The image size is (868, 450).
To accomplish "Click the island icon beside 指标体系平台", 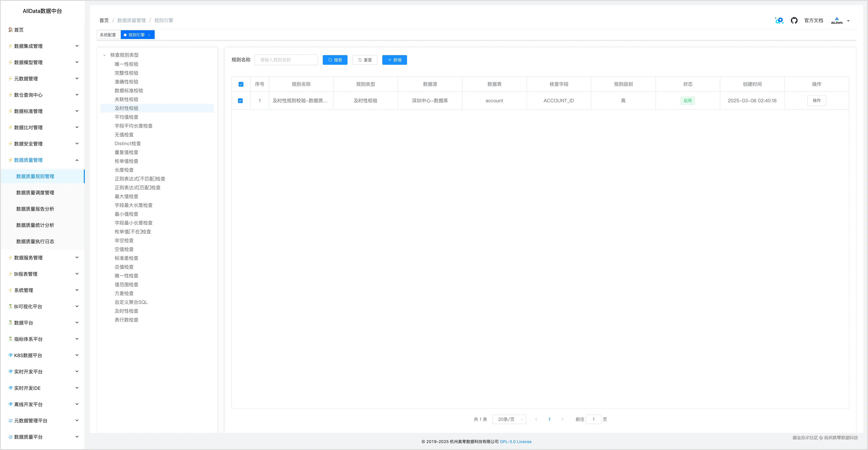I will [11, 339].
